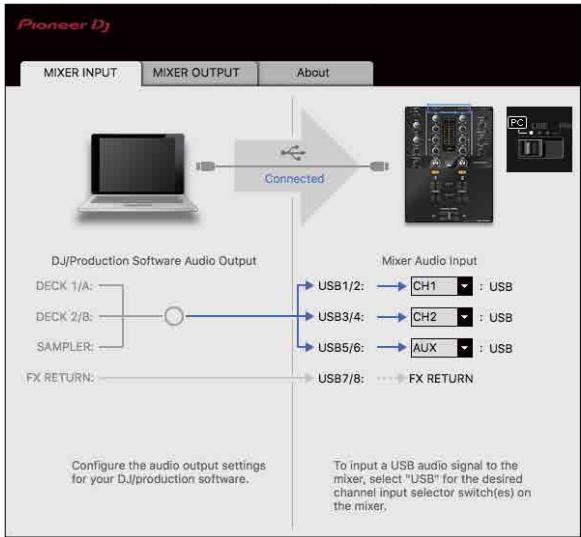Click the DJ/Production Software Audio Output heading
The image size is (581, 537).
pos(154,261)
